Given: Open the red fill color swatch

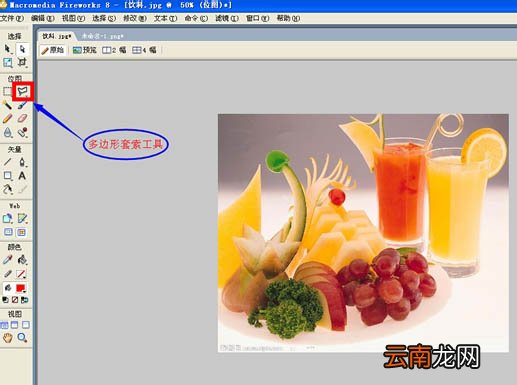Looking at the screenshot, I should coord(21,288).
